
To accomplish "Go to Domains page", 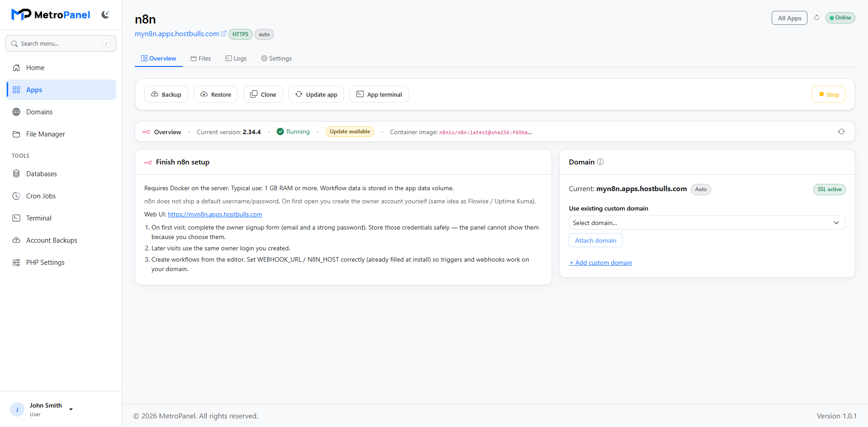I will (x=61, y=112).
